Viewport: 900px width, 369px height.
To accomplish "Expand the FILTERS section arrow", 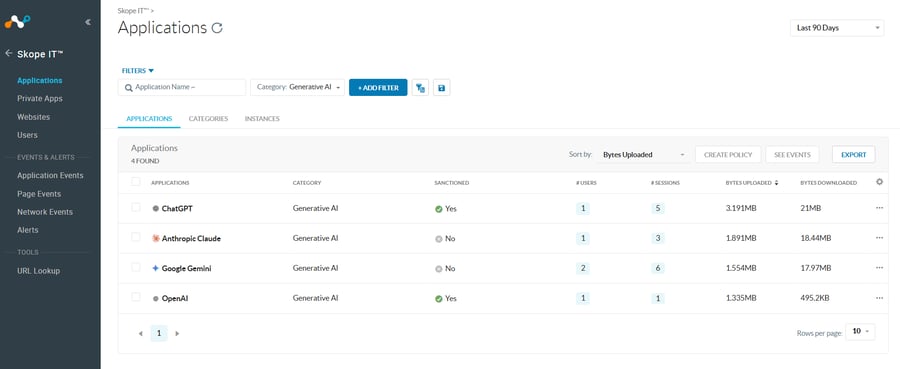I will click(x=151, y=71).
